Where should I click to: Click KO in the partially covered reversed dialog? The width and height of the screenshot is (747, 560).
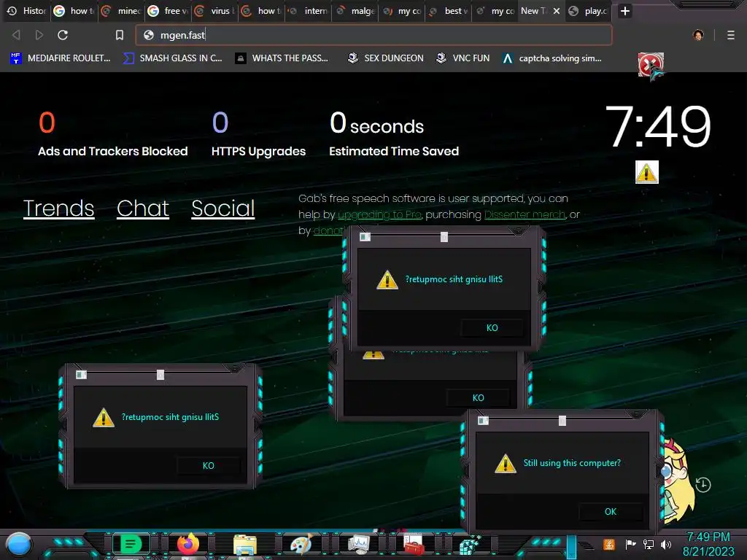click(478, 397)
